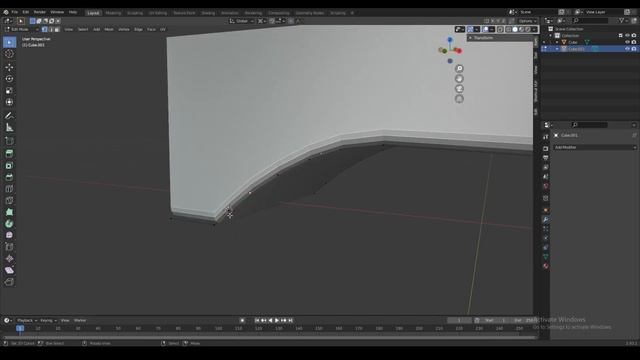Hide Cube.001 using its eye icon

click(x=627, y=49)
